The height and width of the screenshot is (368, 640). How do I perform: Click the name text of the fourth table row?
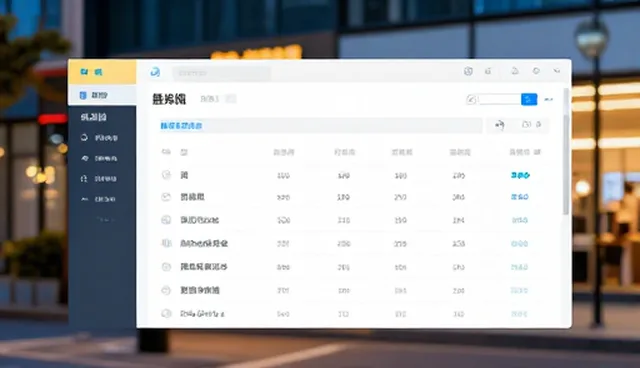tap(204, 244)
